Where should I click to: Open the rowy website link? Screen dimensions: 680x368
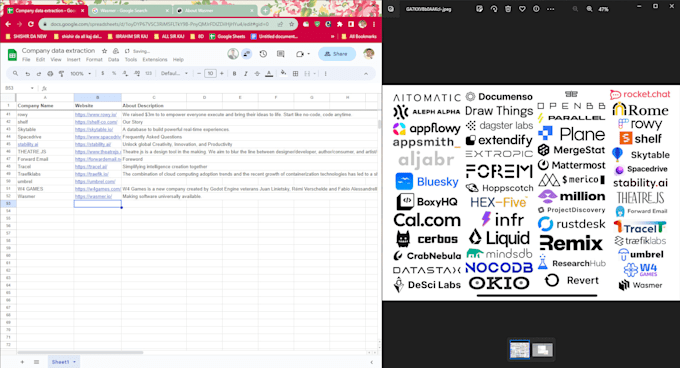point(96,114)
